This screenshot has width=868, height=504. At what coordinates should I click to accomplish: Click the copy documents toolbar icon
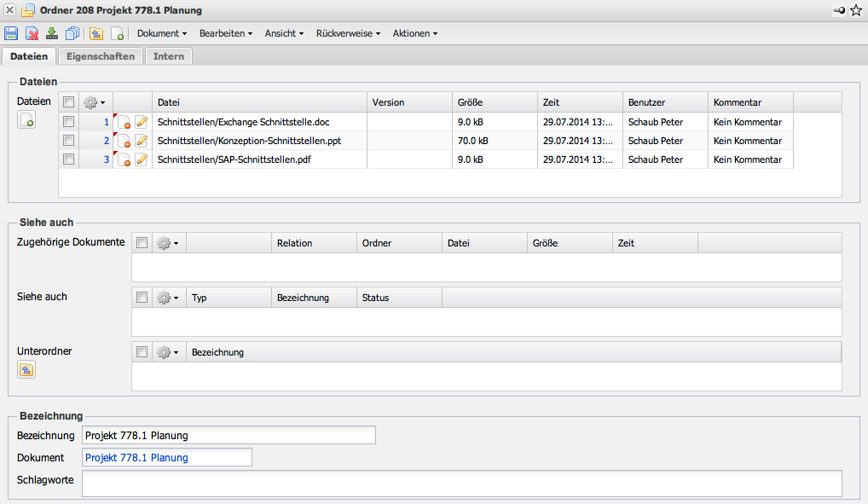point(72,33)
